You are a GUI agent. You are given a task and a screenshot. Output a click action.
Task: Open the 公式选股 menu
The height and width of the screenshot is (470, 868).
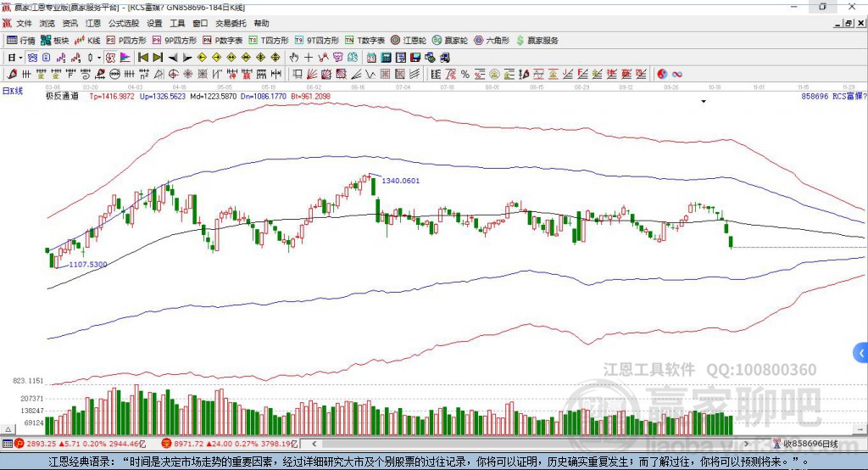[124, 23]
